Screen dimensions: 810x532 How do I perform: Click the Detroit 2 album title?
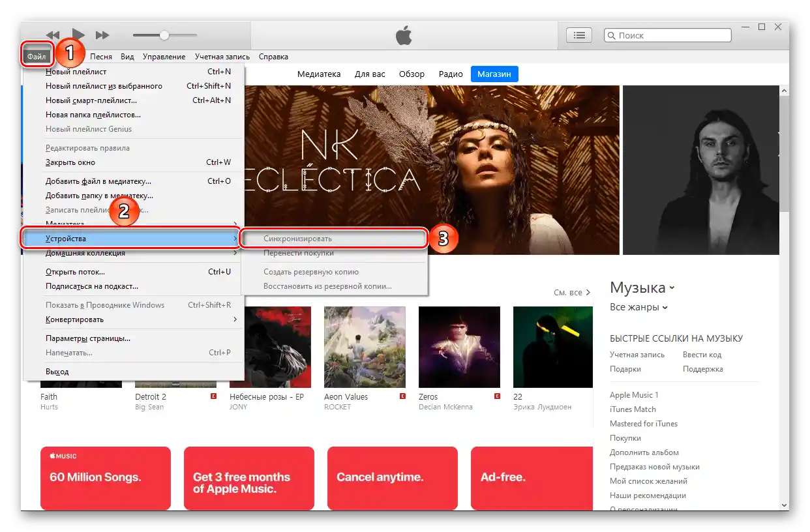[x=151, y=396]
